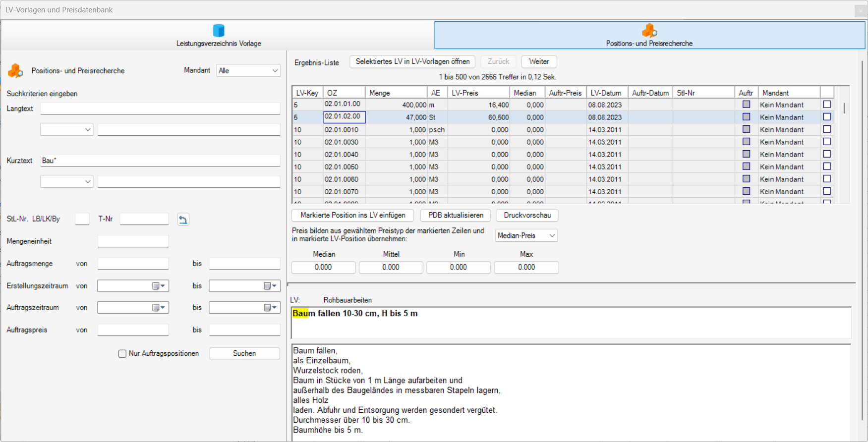The image size is (868, 442).
Task: Switch to Positions- und Preisrecherche tab
Action: click(649, 35)
